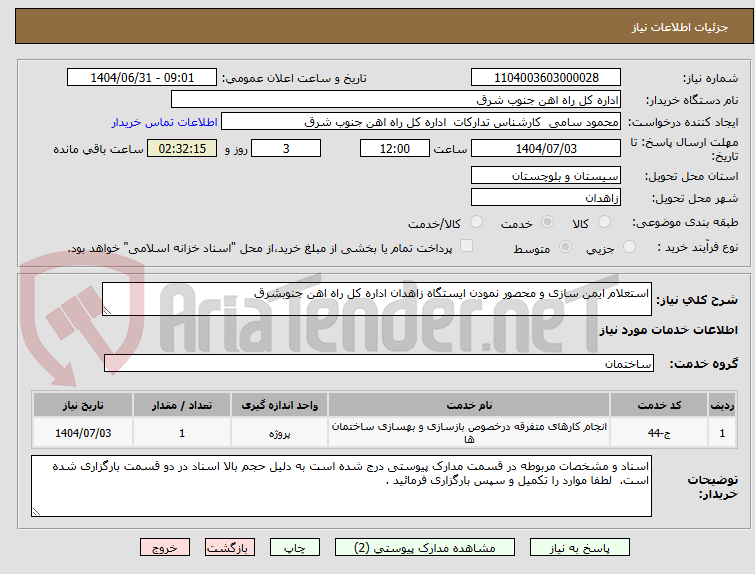Click the شرح کلی نیاز description textarea
The width and height of the screenshot is (755, 574).
click(x=377, y=299)
